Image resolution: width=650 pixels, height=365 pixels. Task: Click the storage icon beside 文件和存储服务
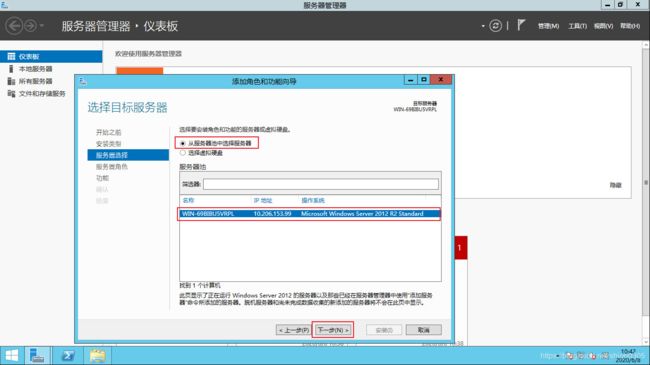(x=11, y=94)
